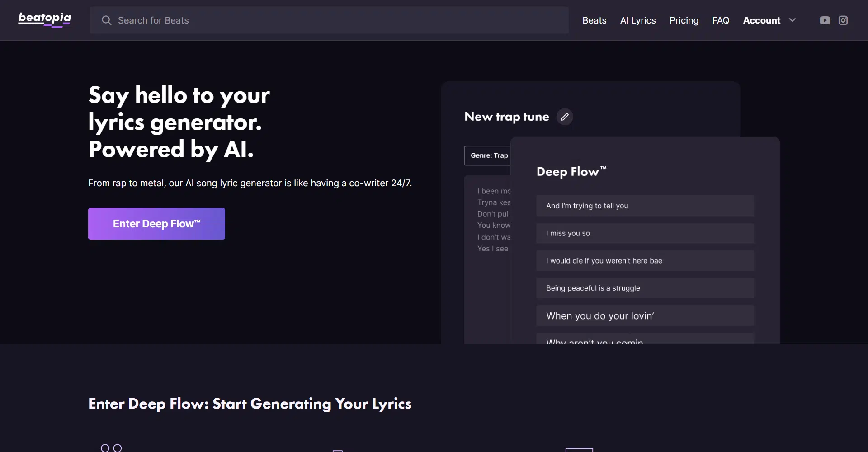Go to the Beats page
The image size is (868, 452).
tap(594, 20)
